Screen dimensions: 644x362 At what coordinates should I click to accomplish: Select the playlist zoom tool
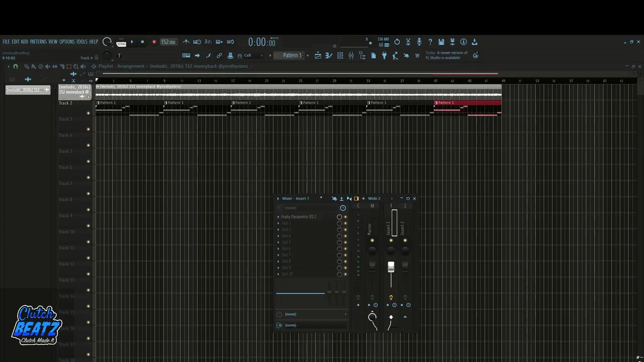click(x=76, y=66)
